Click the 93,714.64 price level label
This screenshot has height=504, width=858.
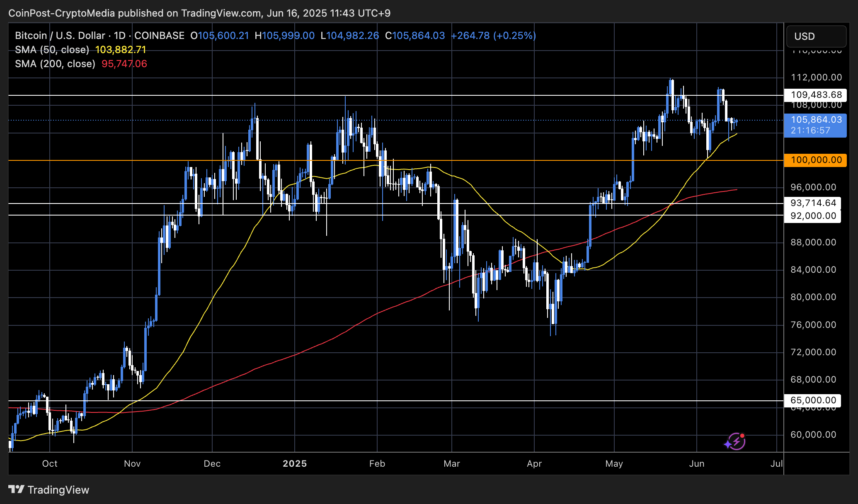pos(812,203)
